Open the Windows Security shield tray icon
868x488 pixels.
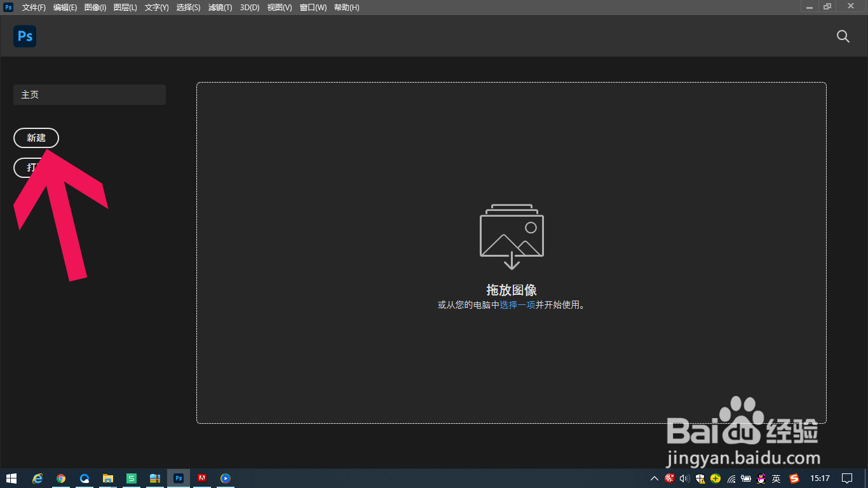[701, 478]
